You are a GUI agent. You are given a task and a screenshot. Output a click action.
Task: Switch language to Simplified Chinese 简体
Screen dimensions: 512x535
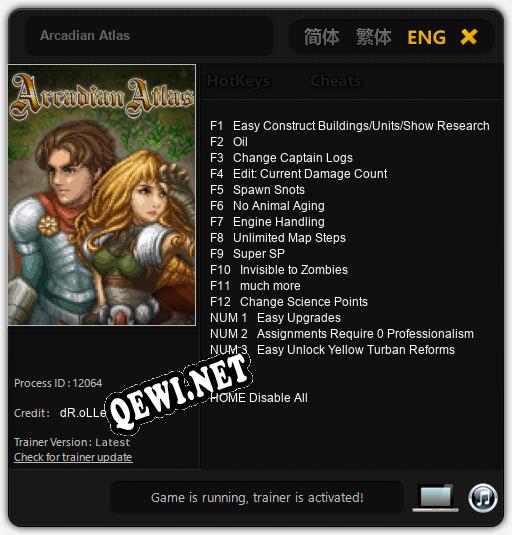321,37
